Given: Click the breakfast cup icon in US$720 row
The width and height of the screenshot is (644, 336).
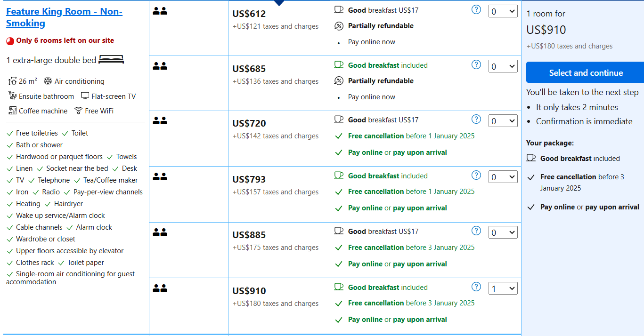Looking at the screenshot, I should (339, 120).
